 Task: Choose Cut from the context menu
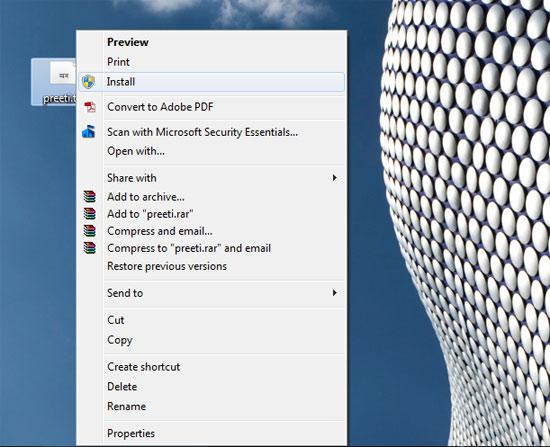(x=211, y=320)
